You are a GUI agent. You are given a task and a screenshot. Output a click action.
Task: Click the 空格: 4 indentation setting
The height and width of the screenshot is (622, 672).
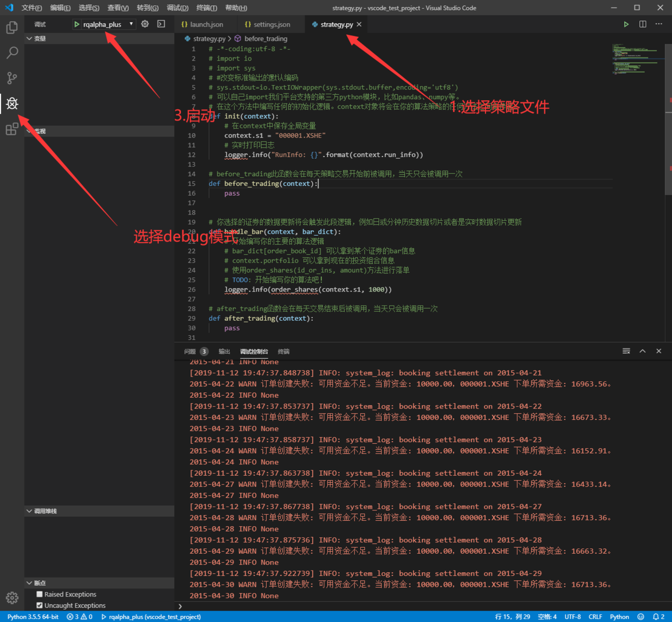tap(547, 617)
